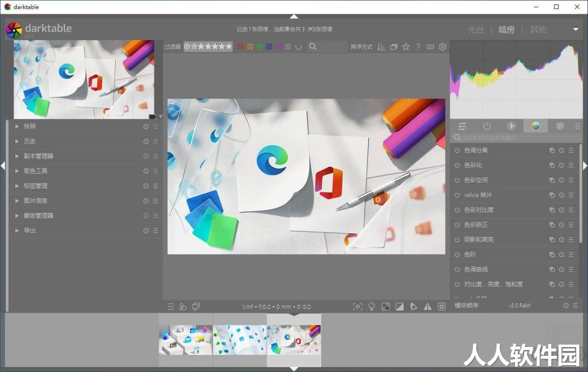Switch on 阴影和高亮 module
Image resolution: width=588 pixels, height=372 pixels.
click(457, 240)
